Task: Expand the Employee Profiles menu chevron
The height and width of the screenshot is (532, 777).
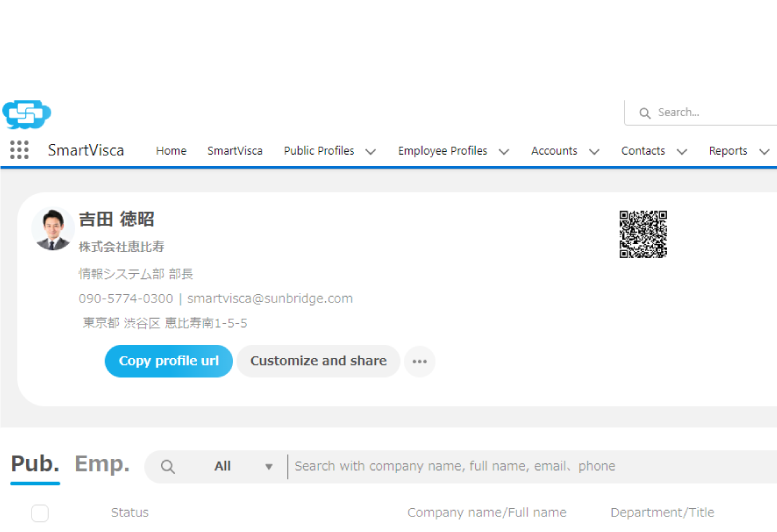Action: 504,152
